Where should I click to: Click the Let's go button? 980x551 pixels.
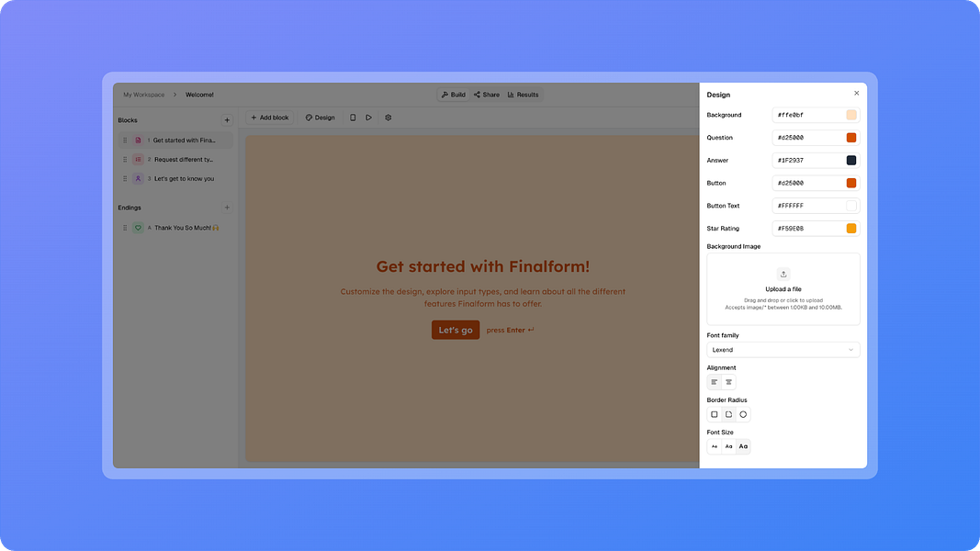456,330
